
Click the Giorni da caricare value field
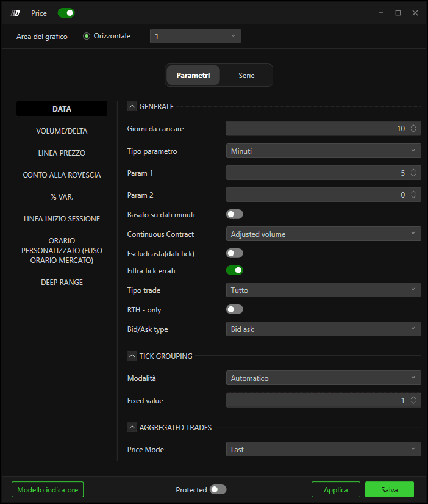323,129
